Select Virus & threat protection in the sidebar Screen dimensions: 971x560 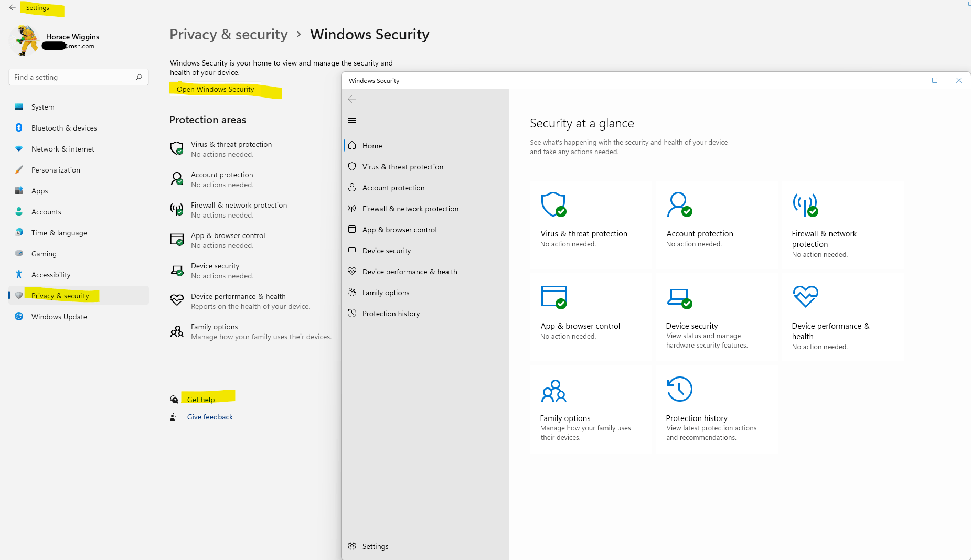coord(425,167)
